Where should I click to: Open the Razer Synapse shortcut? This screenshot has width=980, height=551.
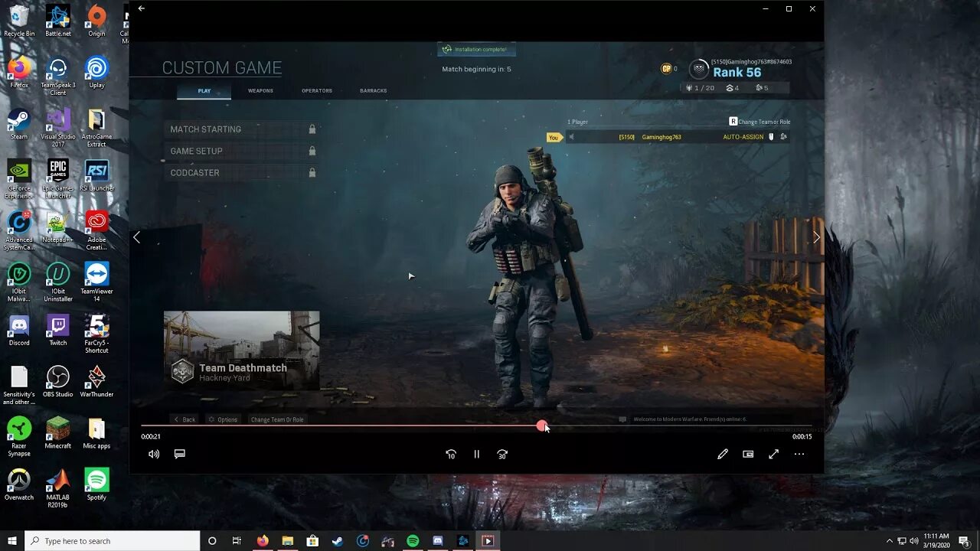click(x=19, y=435)
